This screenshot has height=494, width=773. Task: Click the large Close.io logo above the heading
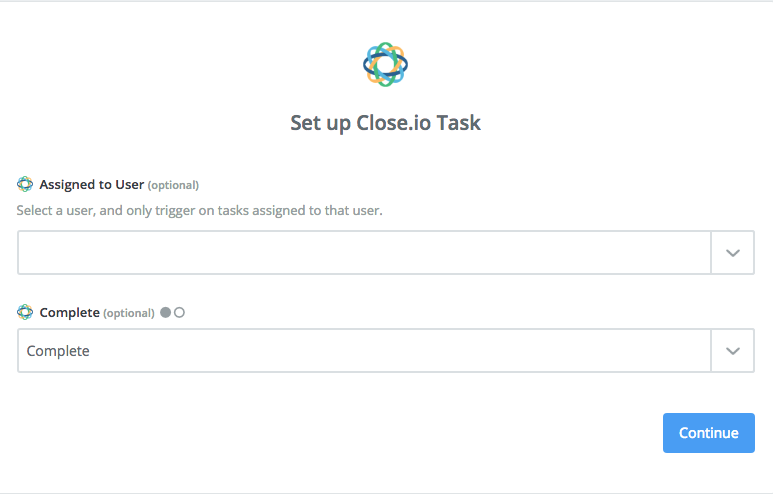(386, 65)
